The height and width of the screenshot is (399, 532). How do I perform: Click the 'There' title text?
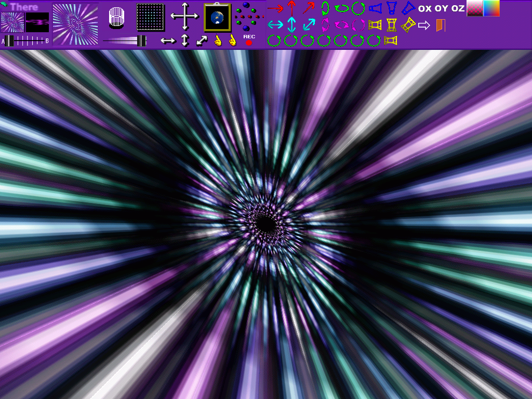pyautogui.click(x=24, y=7)
